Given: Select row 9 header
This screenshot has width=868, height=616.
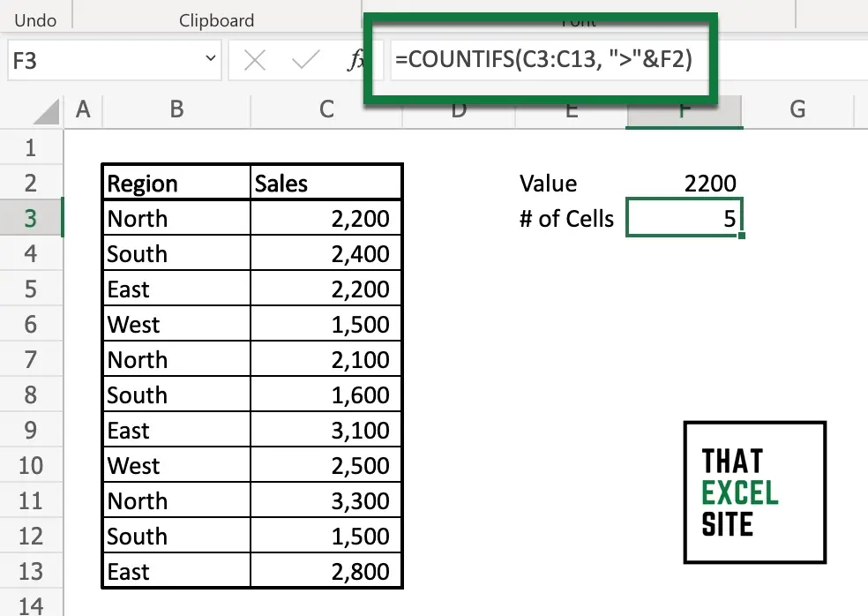Looking at the screenshot, I should click(31, 430).
